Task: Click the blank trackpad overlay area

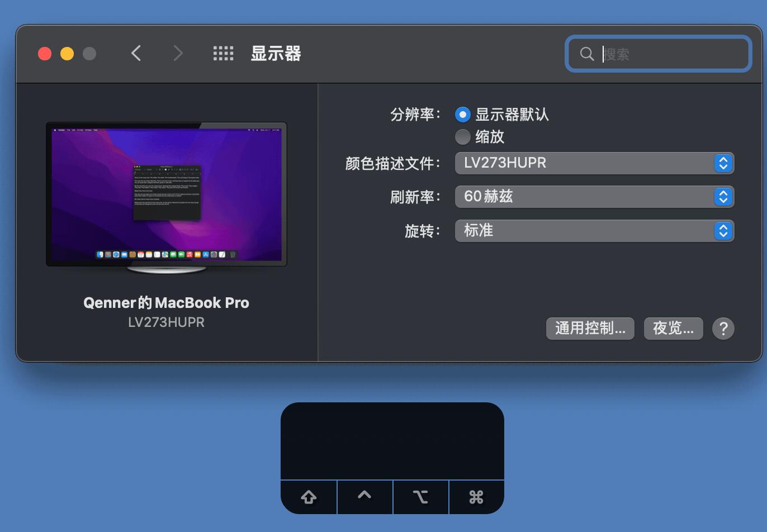Action: click(x=392, y=441)
